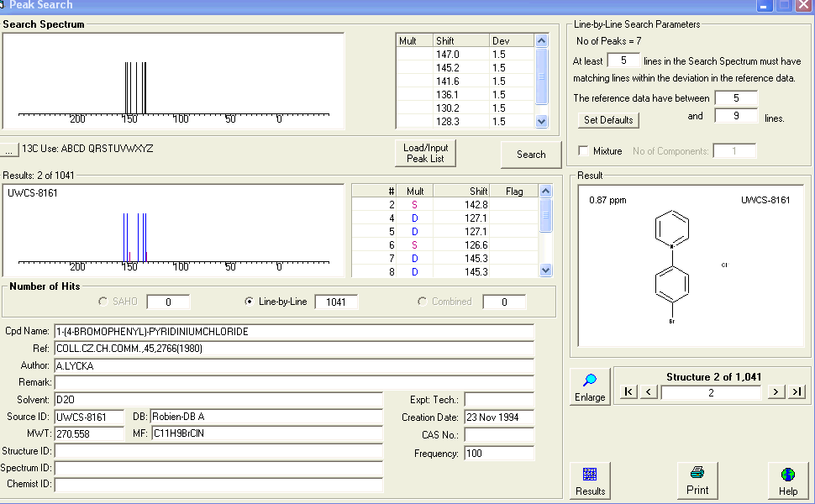Click the Enlarge magnifier icon button
Viewport: 815px width, 504px height.
[590, 387]
